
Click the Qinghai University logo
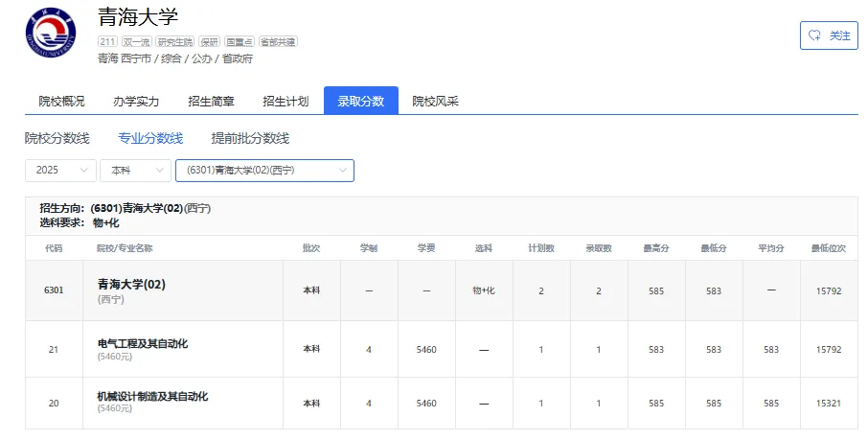click(51, 33)
